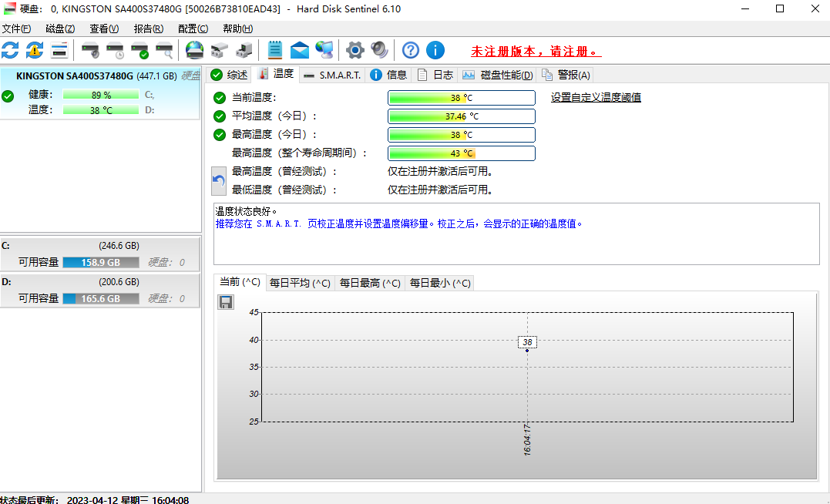This screenshot has width=830, height=504.
Task: Open the blue notepad report icon
Action: click(x=274, y=49)
